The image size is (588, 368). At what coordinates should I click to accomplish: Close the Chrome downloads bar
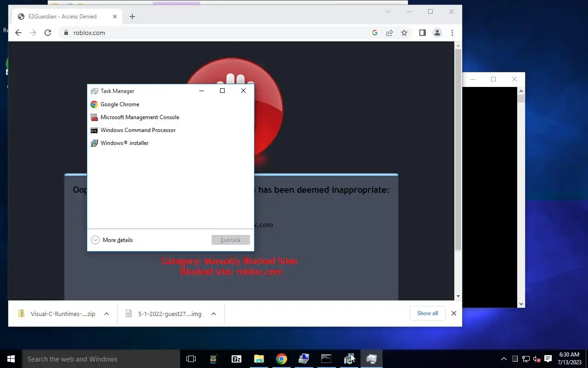point(454,313)
